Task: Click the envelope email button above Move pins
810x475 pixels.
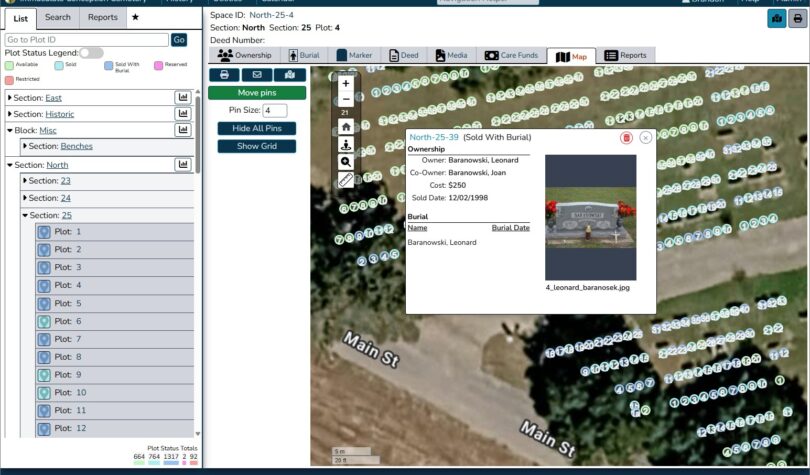Action: click(257, 75)
